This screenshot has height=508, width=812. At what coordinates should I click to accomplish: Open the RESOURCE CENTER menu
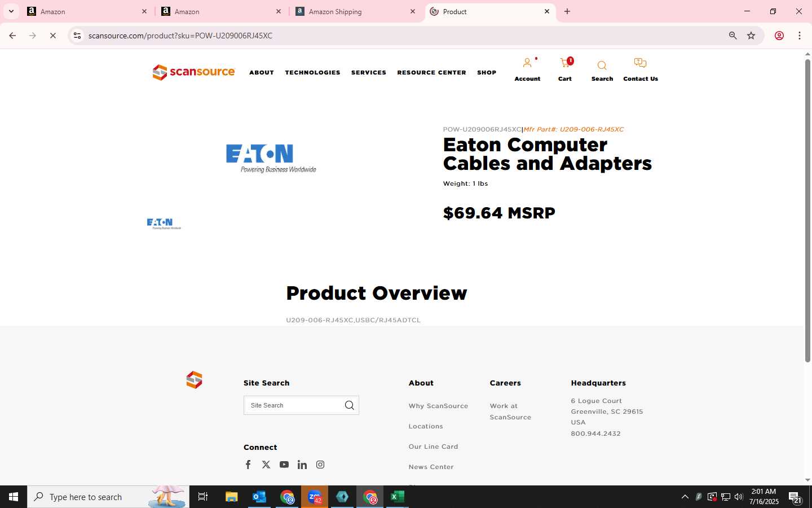[x=431, y=72]
